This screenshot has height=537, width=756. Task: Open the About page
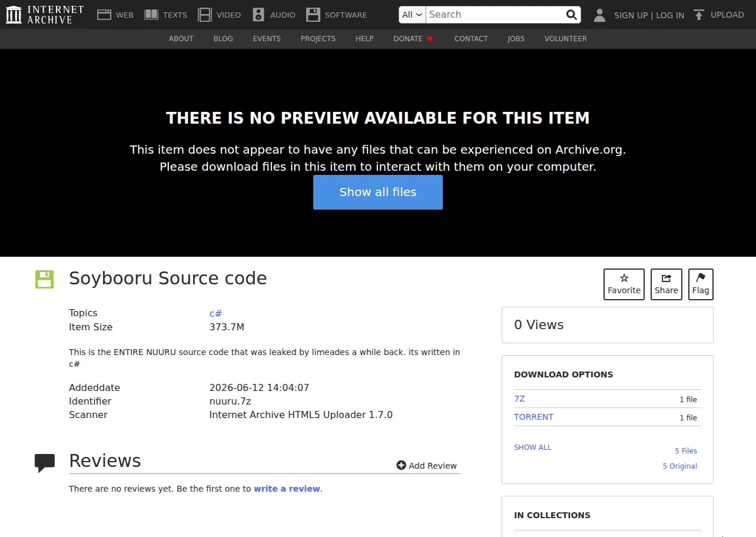pyautogui.click(x=181, y=39)
